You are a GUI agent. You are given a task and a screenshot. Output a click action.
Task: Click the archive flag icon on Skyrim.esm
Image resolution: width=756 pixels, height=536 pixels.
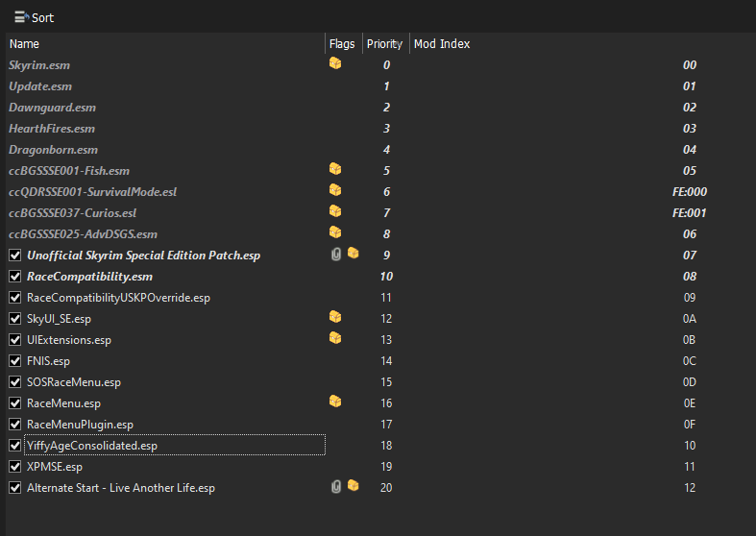(335, 63)
